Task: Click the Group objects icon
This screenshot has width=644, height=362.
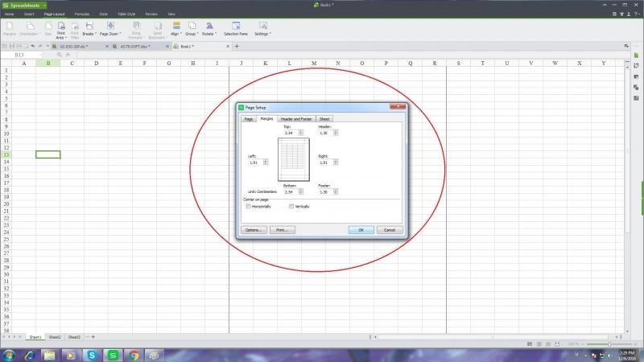Action: tap(192, 27)
